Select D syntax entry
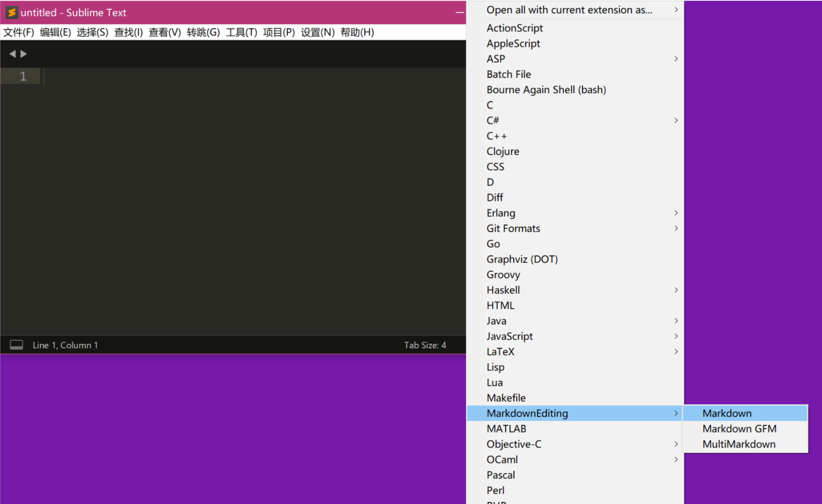Viewport: 822px width, 504px height. pyautogui.click(x=575, y=182)
